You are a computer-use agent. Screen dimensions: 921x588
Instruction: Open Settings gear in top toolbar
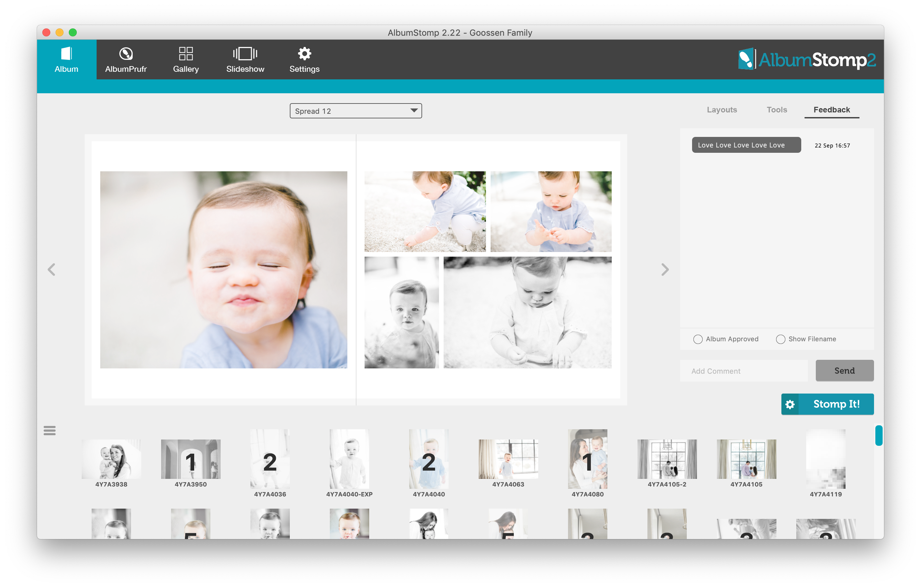[304, 59]
